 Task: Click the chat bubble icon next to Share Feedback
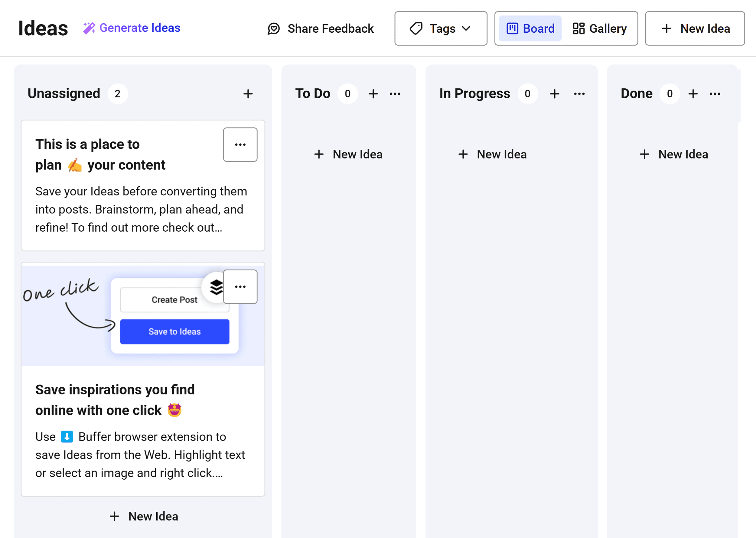(x=273, y=29)
